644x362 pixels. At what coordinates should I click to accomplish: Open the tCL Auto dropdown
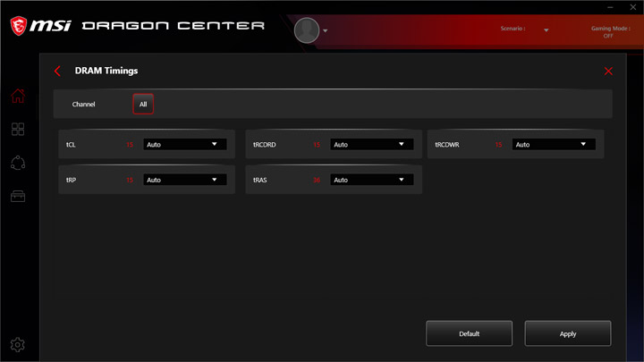point(185,144)
